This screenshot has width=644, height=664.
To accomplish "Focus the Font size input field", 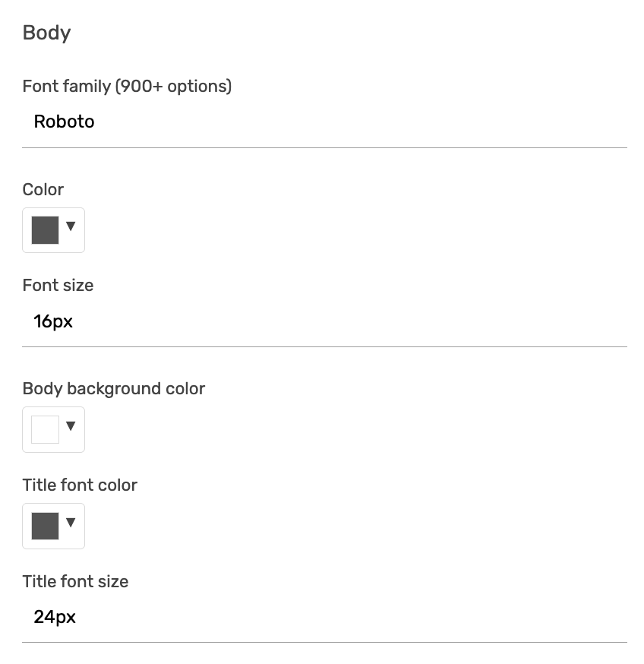I will (324, 321).
